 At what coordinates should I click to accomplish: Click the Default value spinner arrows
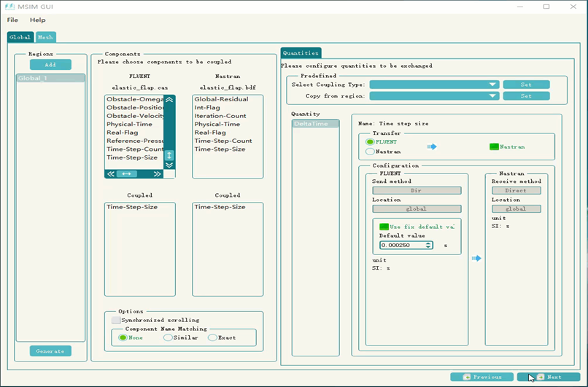429,246
